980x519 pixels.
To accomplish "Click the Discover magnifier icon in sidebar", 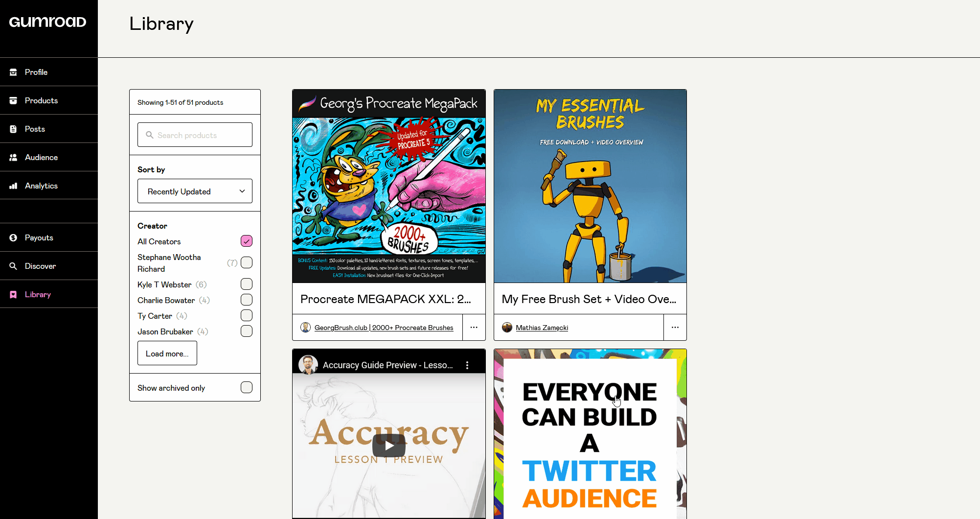I will click(13, 266).
